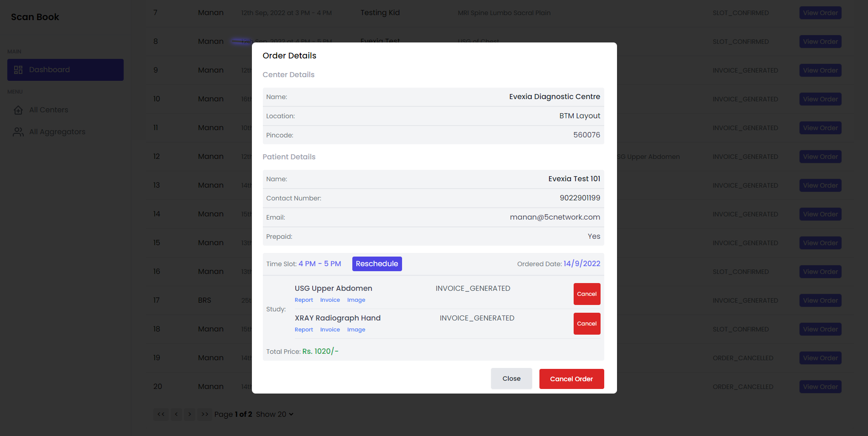View Order for row 20

tap(821, 387)
